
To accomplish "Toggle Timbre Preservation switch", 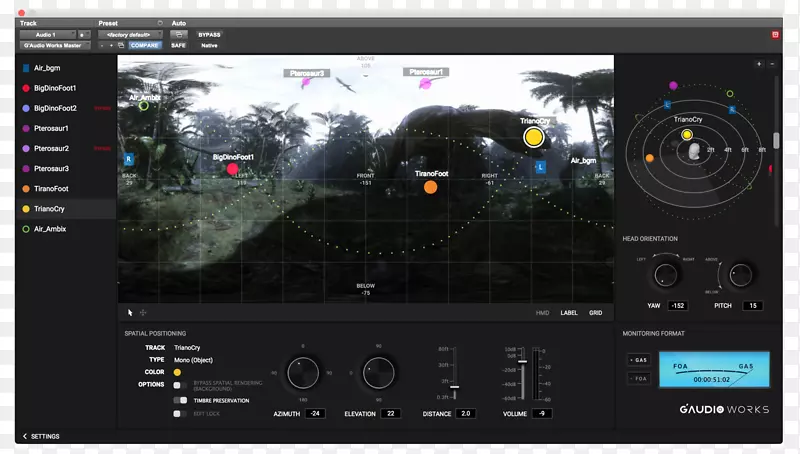I will (x=179, y=400).
